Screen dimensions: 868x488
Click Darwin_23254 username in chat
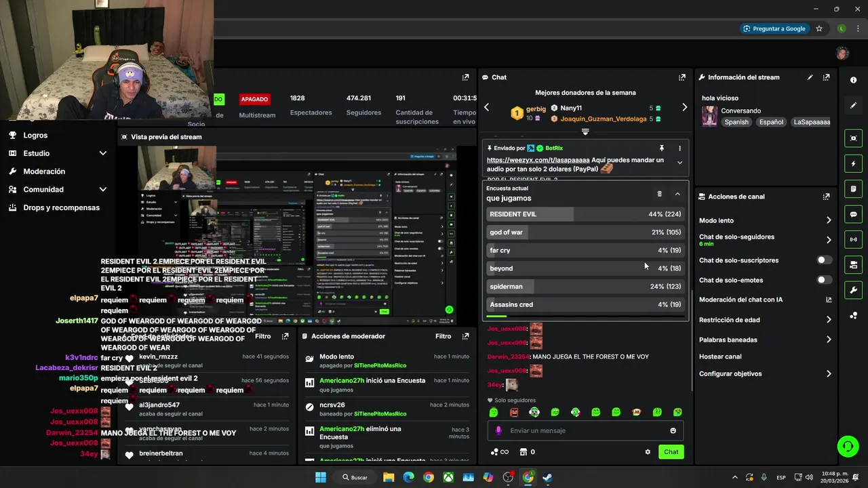click(509, 357)
